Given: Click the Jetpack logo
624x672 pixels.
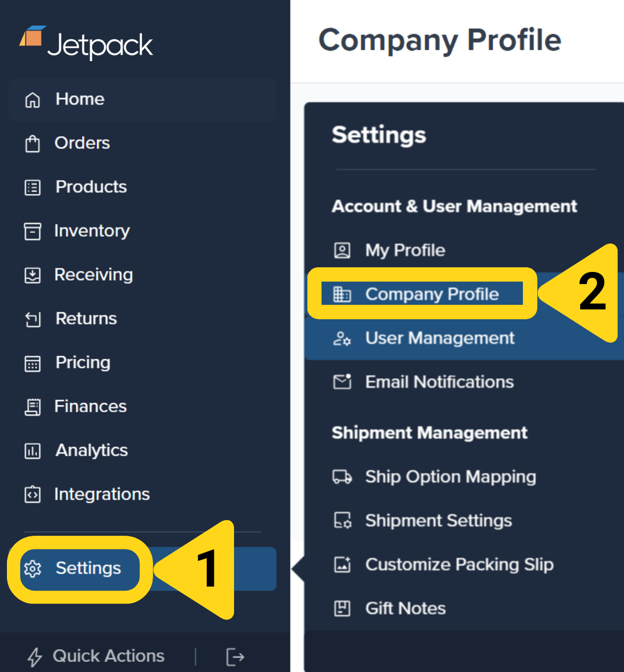Looking at the screenshot, I should point(86,43).
